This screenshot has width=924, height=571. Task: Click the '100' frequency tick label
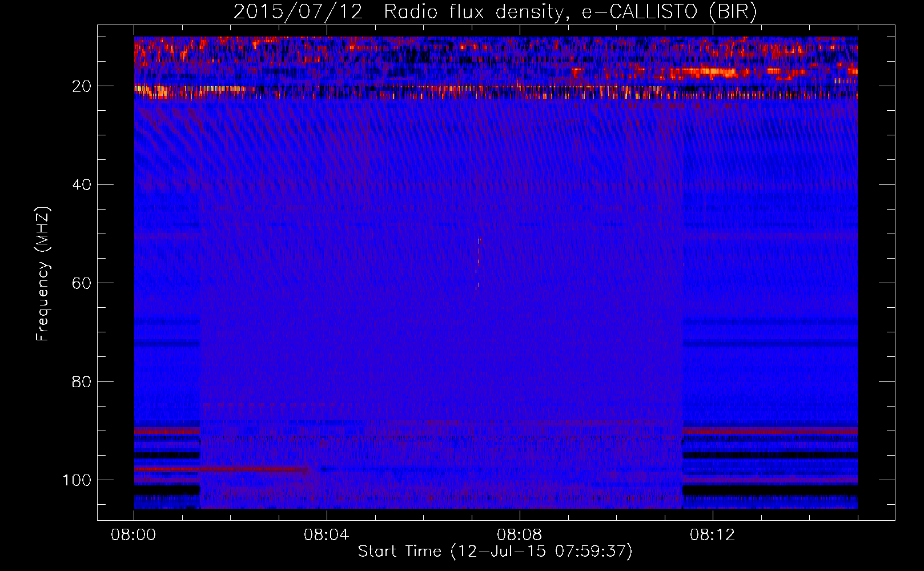click(78, 480)
